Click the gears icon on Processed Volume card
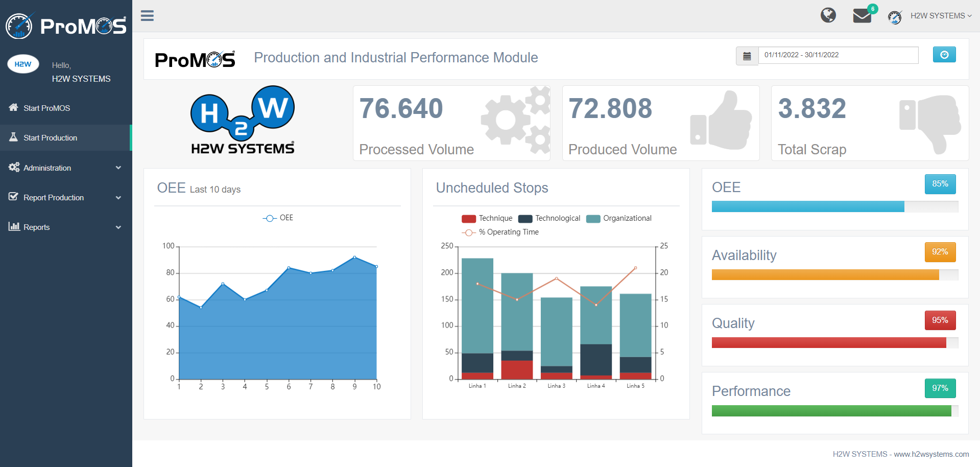This screenshot has height=467, width=980. click(516, 120)
